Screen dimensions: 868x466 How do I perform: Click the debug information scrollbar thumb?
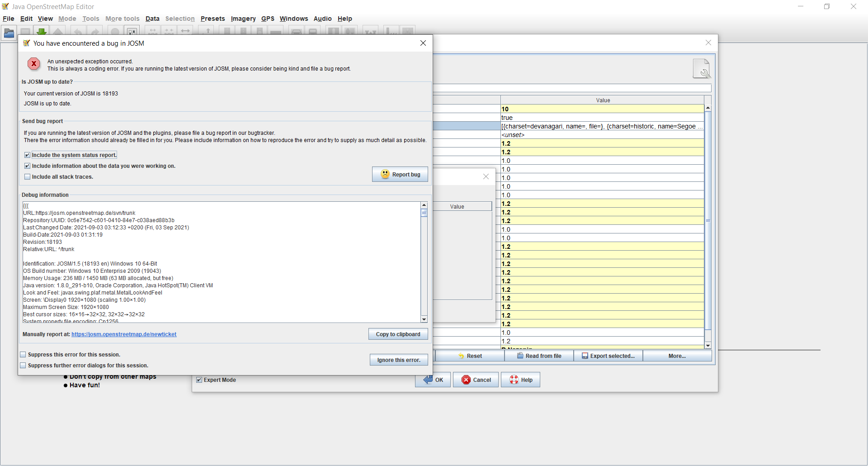pyautogui.click(x=424, y=213)
